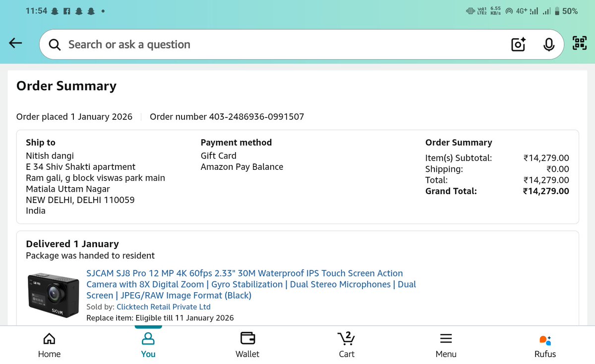
Task: Tap 'Replace item: Eligible till 11 January 2026'
Action: [160, 318]
